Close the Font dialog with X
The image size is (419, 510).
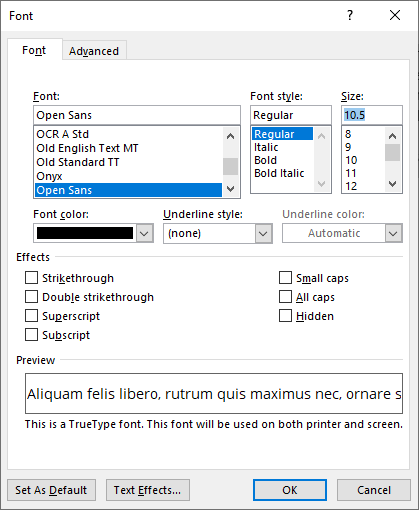click(x=395, y=15)
